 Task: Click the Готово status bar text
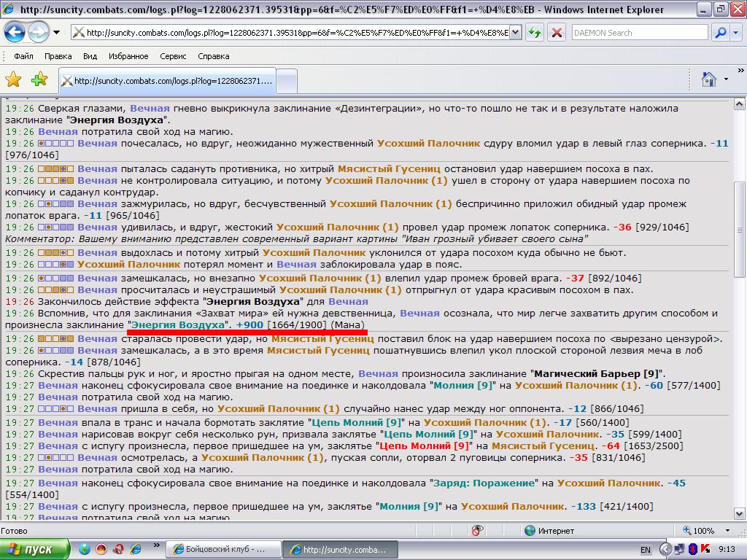coord(15,531)
